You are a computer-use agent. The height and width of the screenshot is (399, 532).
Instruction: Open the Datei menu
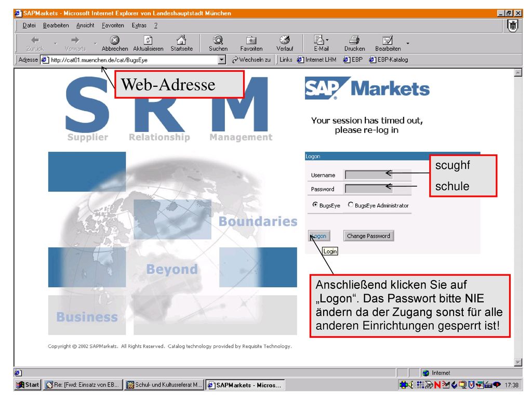[x=29, y=25]
